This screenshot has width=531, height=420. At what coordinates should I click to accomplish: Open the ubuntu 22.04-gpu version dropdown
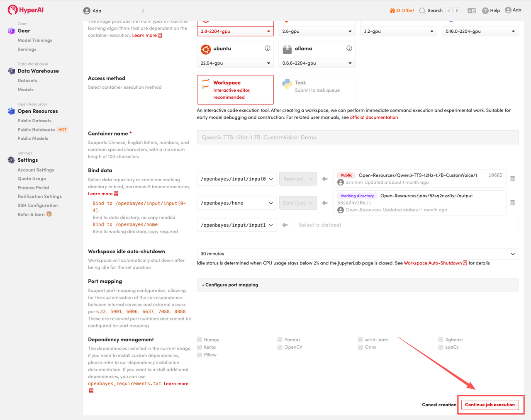point(235,63)
